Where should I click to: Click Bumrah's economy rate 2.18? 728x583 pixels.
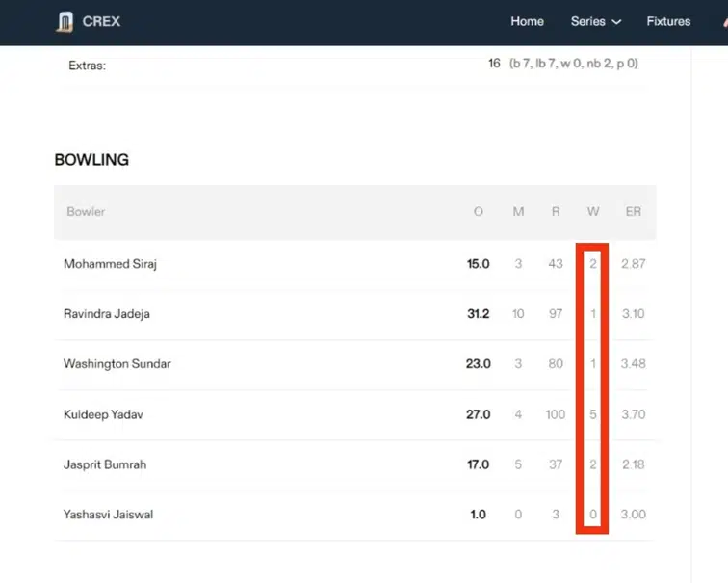click(634, 464)
